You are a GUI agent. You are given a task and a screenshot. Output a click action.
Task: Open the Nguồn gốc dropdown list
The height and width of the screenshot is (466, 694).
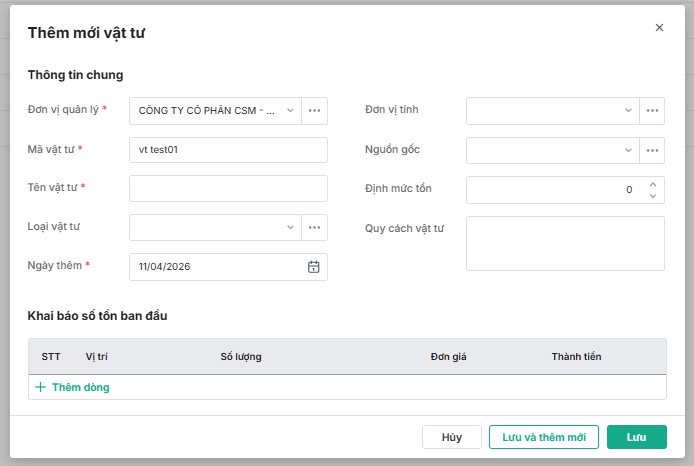pos(628,150)
